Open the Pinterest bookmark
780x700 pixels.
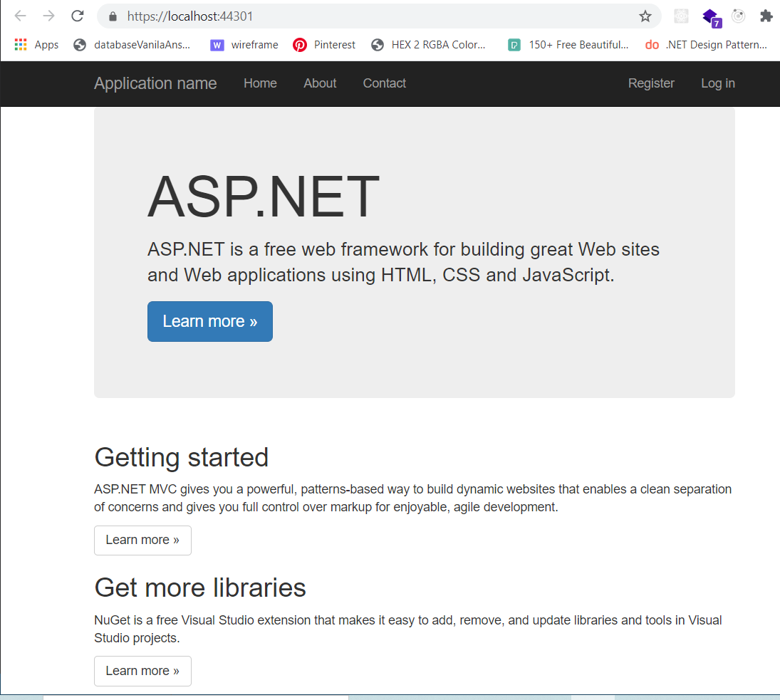point(324,44)
